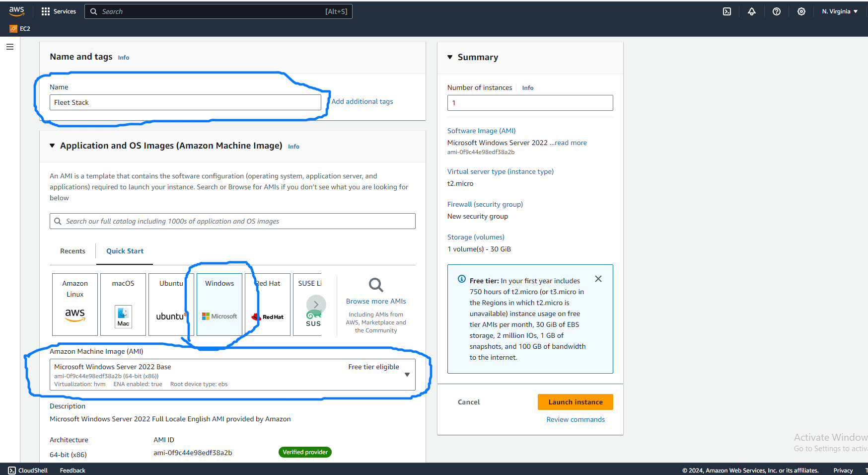
Task: Open Info link beside Name and tags
Action: 124,58
